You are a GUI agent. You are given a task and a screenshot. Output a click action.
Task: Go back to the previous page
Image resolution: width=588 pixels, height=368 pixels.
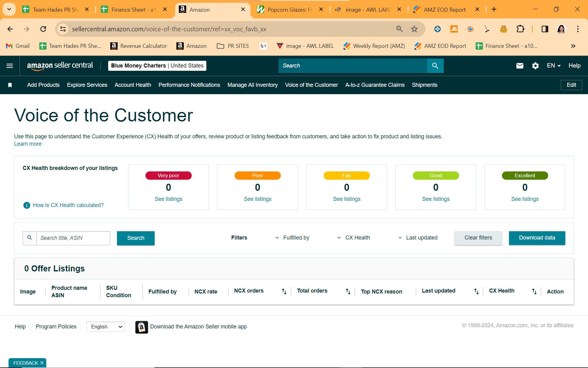[x=10, y=29]
